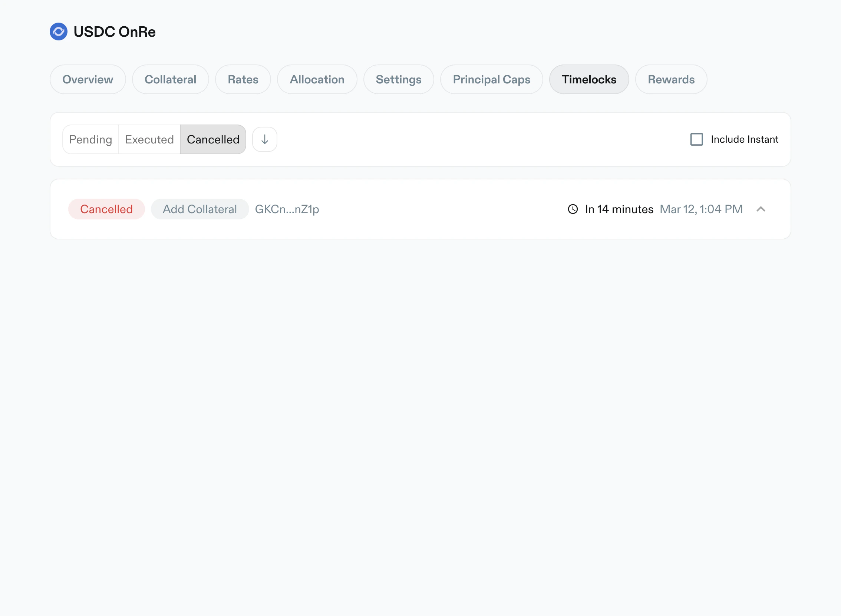Click the Add Collateral action tag
The image size is (841, 616).
click(x=199, y=209)
